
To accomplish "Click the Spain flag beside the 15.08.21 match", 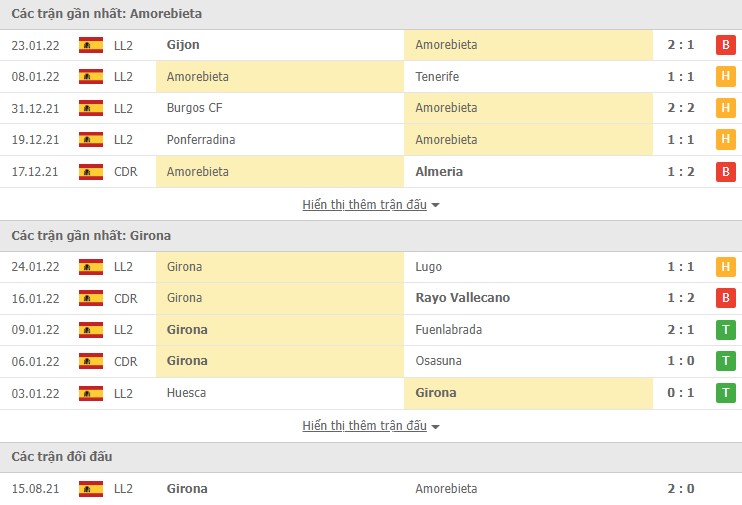I will [x=91, y=489].
